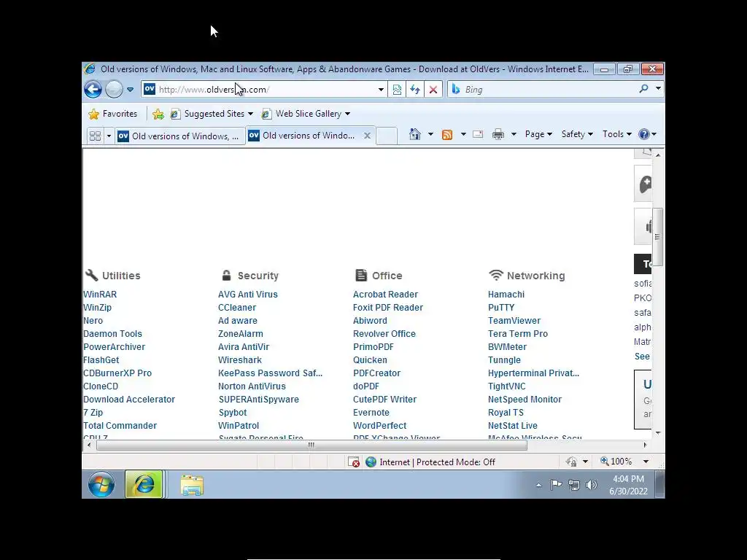The image size is (747, 560).
Task: Open the WinRAR link
Action: pos(100,295)
